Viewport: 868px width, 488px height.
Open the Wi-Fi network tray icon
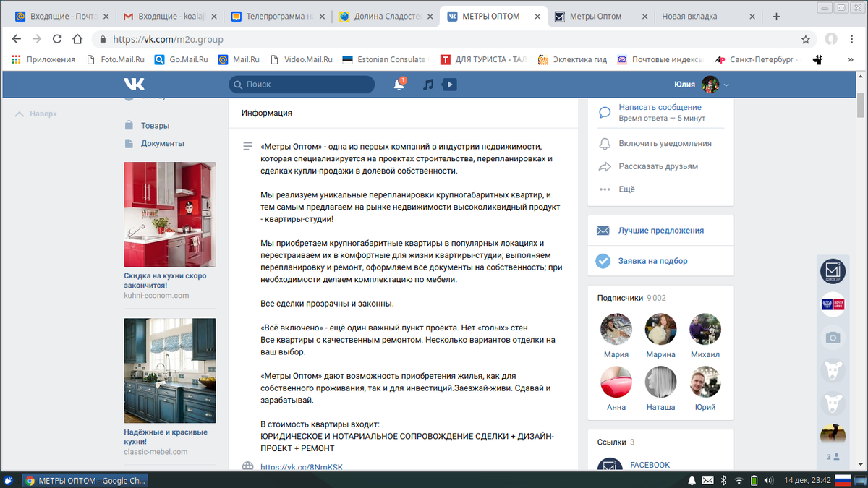(739, 480)
